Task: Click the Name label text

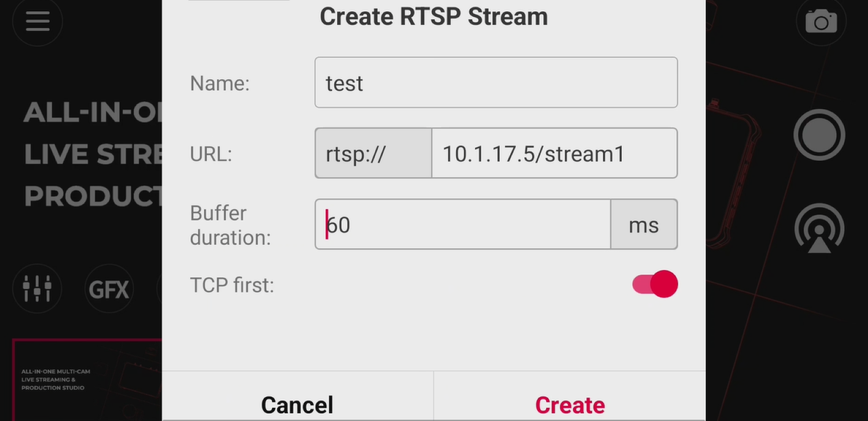Action: (220, 83)
